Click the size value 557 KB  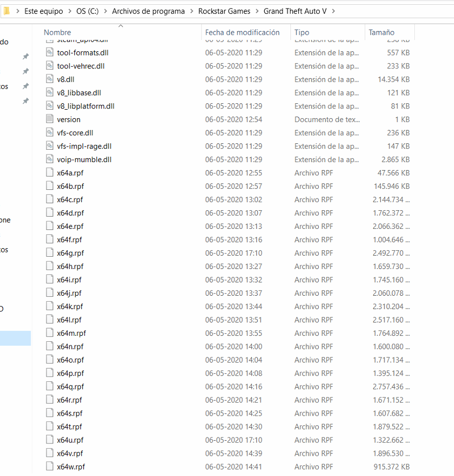(398, 53)
